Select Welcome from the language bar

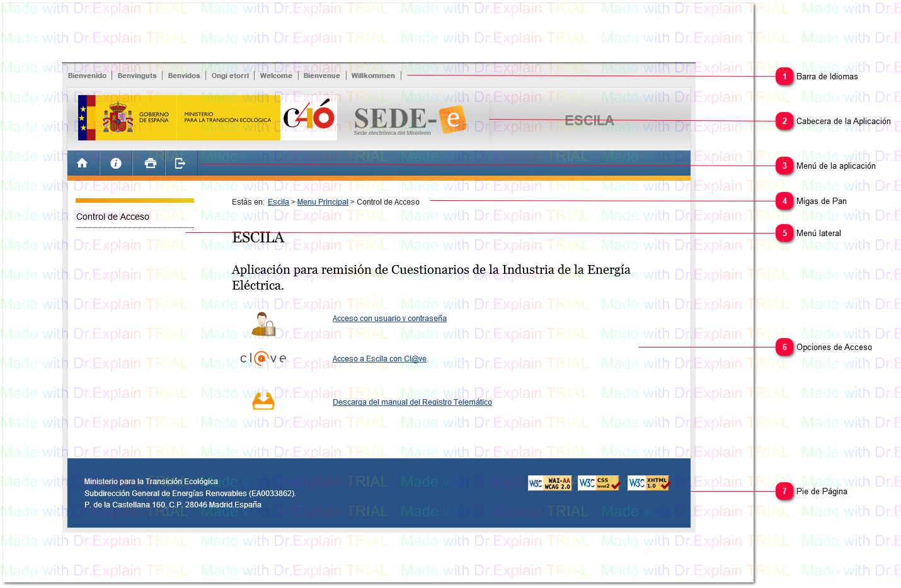click(x=276, y=75)
